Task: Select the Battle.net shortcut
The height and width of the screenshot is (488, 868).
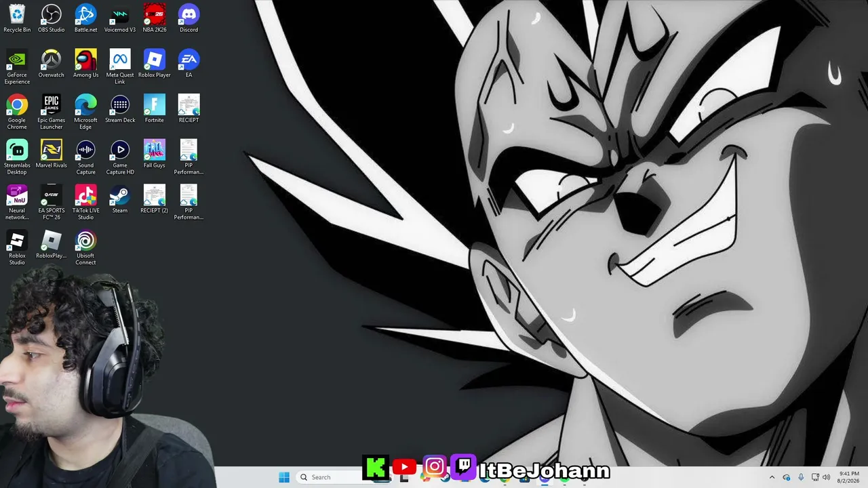Action: point(85,18)
